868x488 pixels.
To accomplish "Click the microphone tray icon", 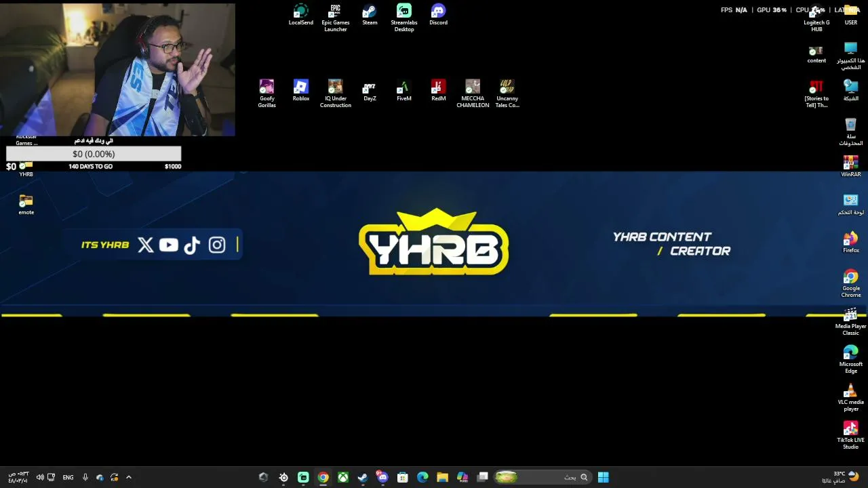I will click(85, 477).
